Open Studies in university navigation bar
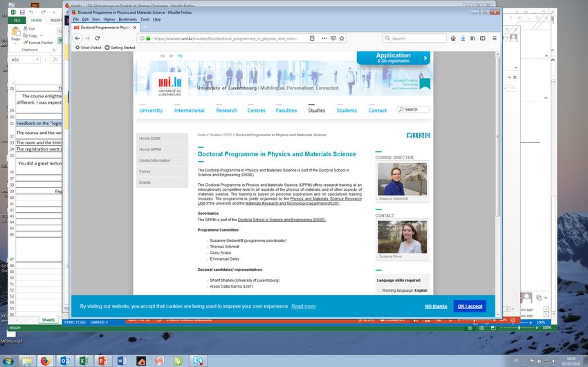Image resolution: width=588 pixels, height=367 pixels. 317,111
